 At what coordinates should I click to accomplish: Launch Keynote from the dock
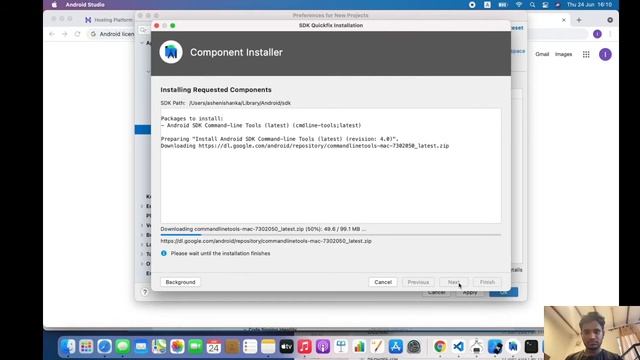[341, 347]
